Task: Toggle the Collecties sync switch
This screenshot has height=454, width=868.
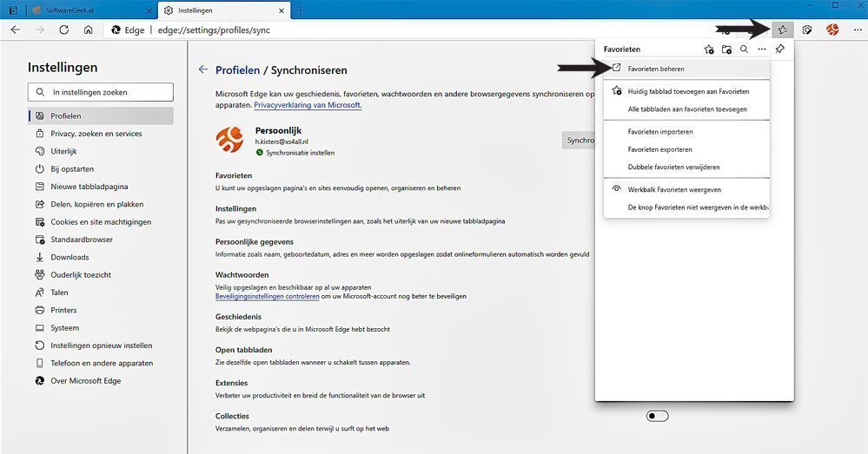Action: (x=657, y=416)
